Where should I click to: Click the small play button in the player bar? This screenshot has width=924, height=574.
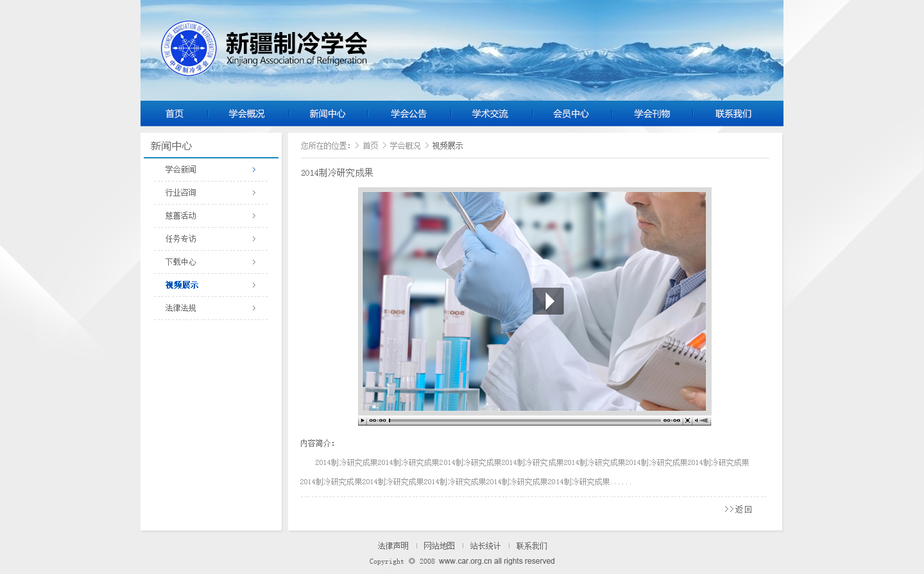pos(363,421)
